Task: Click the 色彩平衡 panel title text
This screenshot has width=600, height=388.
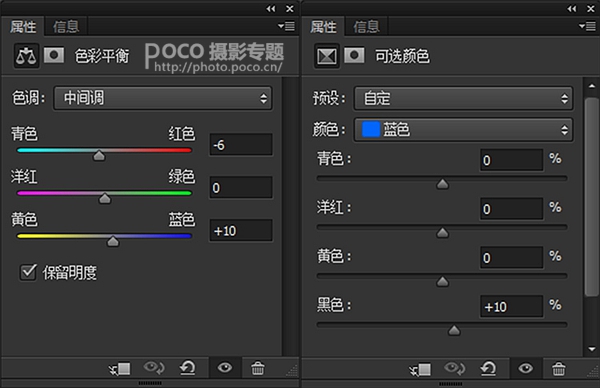Action: point(102,56)
